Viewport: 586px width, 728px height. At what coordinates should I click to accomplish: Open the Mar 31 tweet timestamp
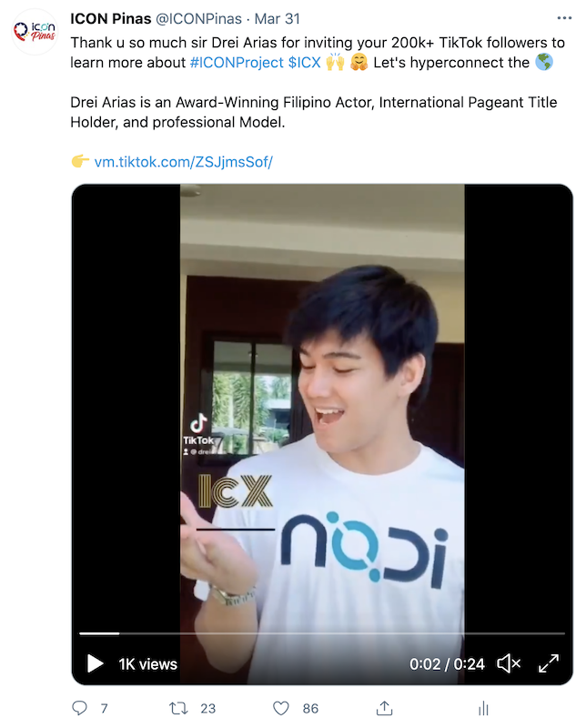click(278, 18)
